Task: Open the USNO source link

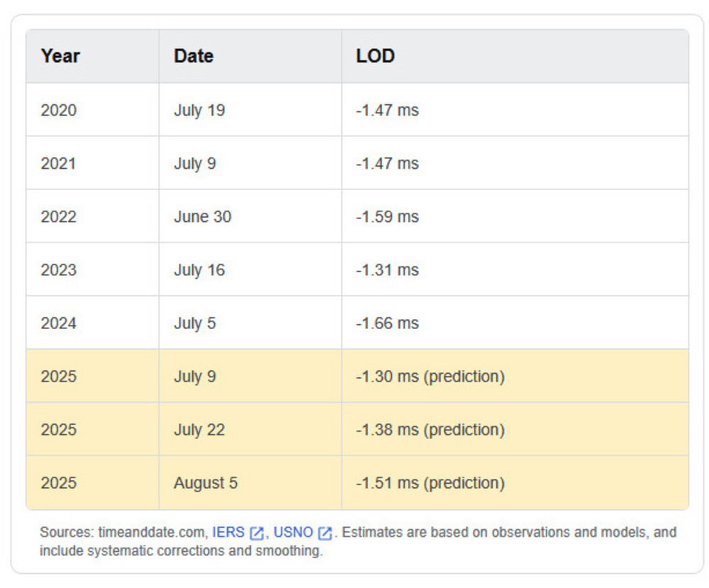Action: click(x=293, y=532)
